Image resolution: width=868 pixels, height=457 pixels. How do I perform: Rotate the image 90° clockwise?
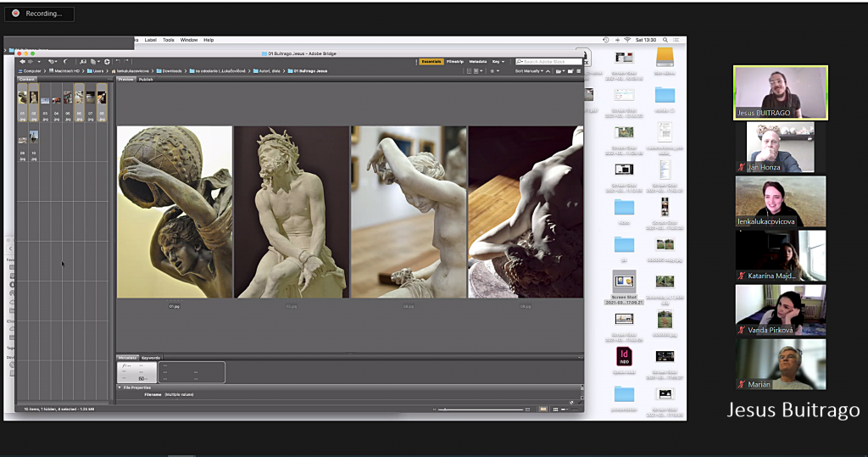coord(126,62)
